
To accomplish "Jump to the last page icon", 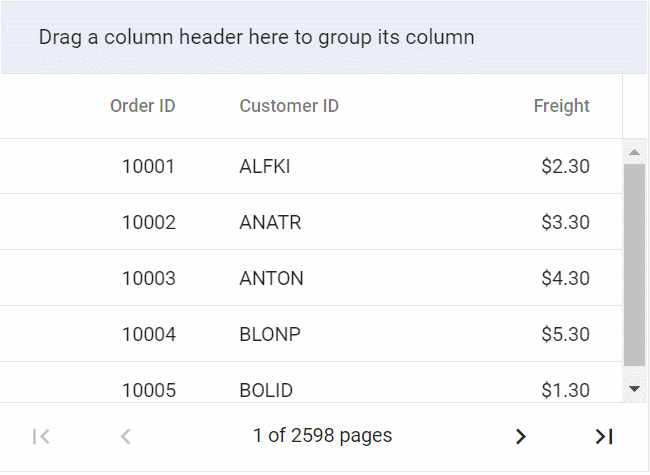I will 604,436.
